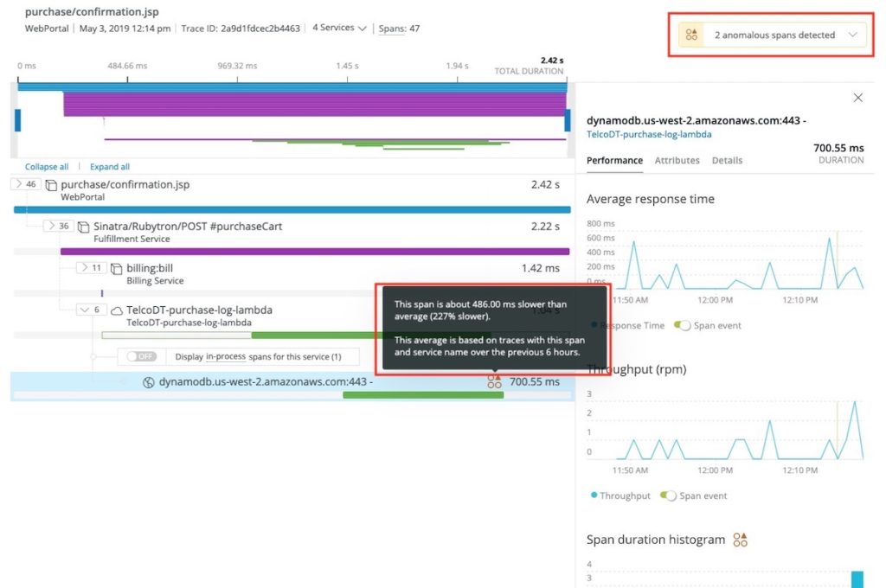Click the Expand all link
Viewport: 886px width, 588px height.
(x=110, y=167)
